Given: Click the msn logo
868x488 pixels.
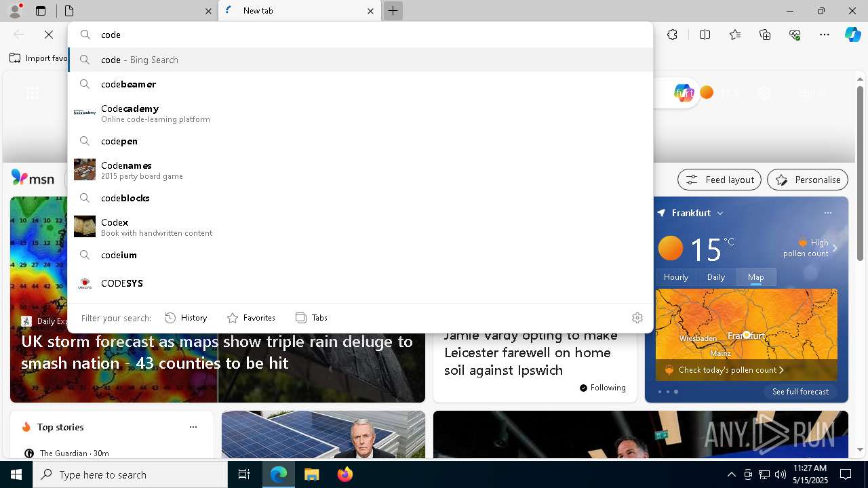Looking at the screenshot, I should pos(33,178).
